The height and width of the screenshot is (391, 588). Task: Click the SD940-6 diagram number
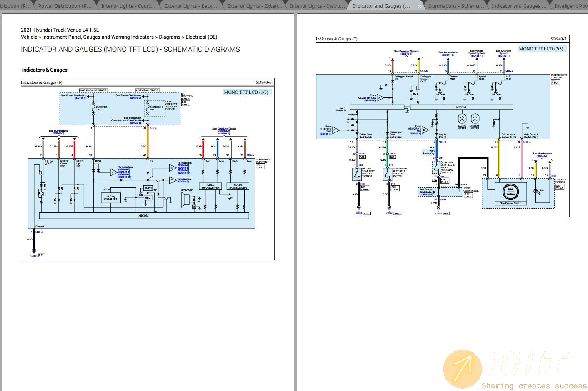tap(263, 82)
